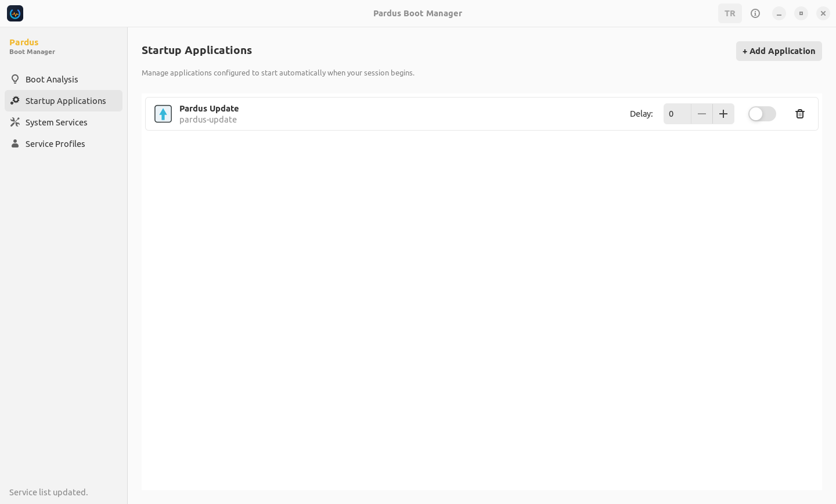The image size is (836, 504).
Task: Click the Delay value field
Action: pyautogui.click(x=677, y=114)
